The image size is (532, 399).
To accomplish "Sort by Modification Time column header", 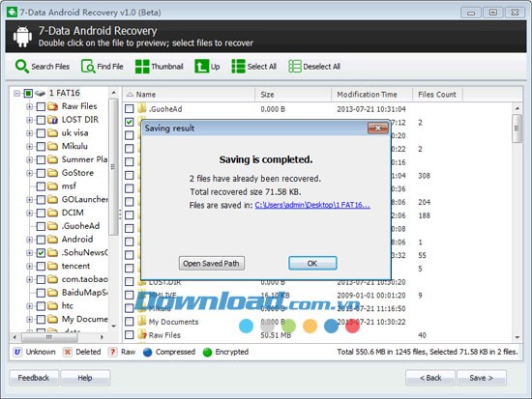I will point(371,95).
